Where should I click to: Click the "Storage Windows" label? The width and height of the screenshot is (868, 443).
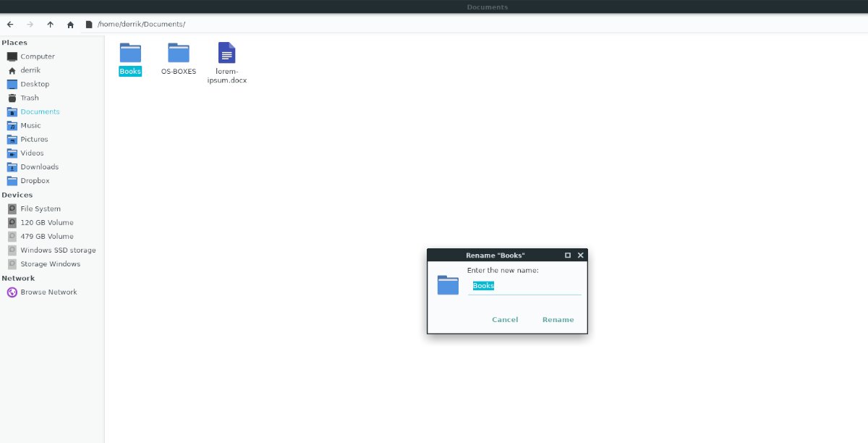pyautogui.click(x=51, y=263)
